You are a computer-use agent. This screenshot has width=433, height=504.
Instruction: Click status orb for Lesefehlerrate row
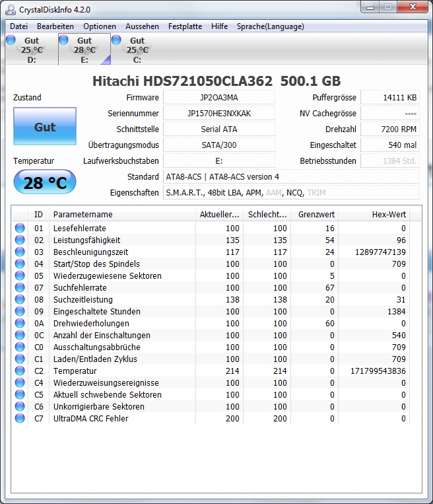coord(20,228)
